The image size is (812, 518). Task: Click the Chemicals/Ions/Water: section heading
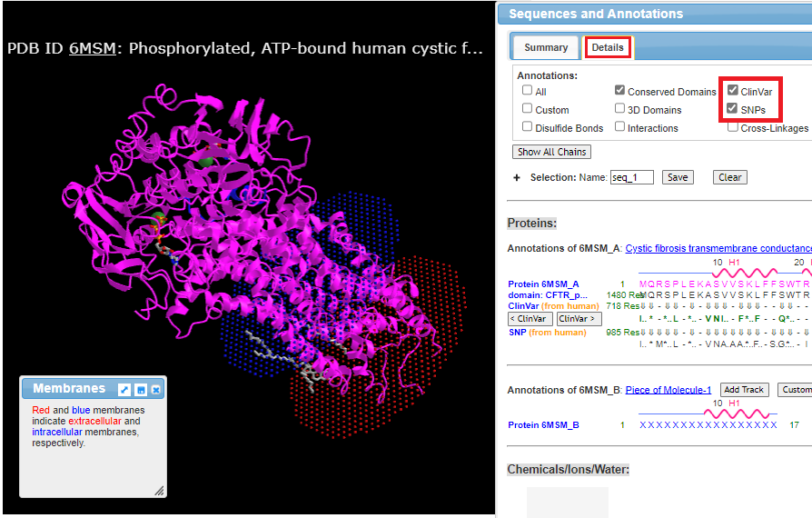pos(568,469)
